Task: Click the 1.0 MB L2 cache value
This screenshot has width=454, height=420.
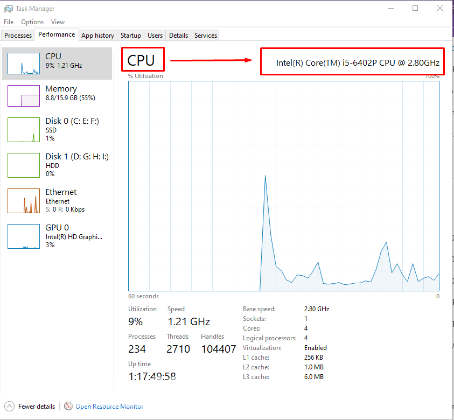Action: click(314, 367)
